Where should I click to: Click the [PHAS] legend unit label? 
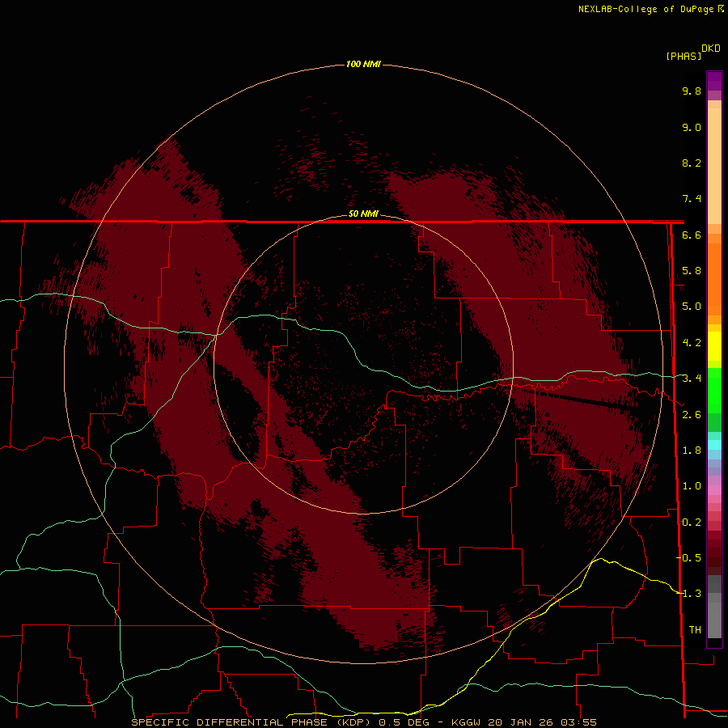coord(684,57)
